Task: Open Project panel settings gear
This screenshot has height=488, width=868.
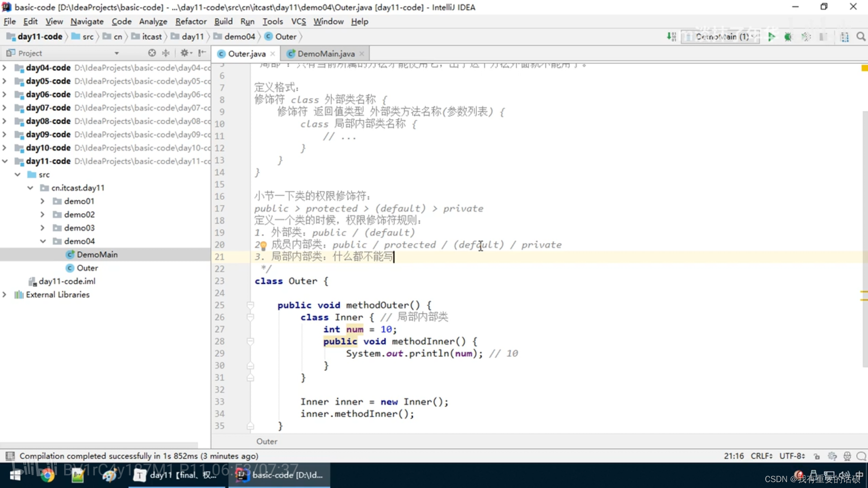Action: point(185,53)
